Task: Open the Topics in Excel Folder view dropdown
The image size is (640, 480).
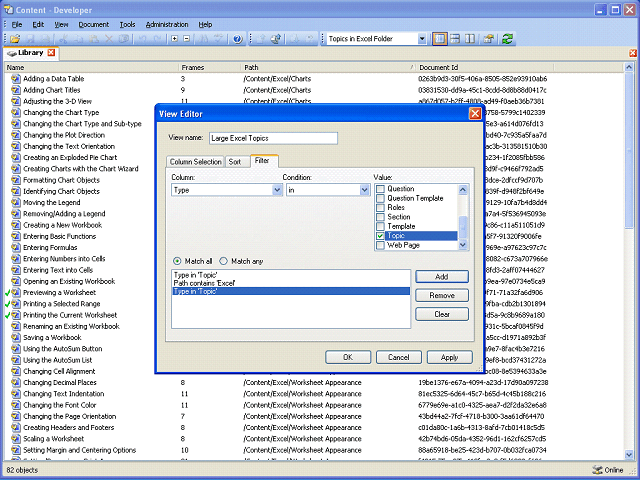Action: [x=422, y=39]
